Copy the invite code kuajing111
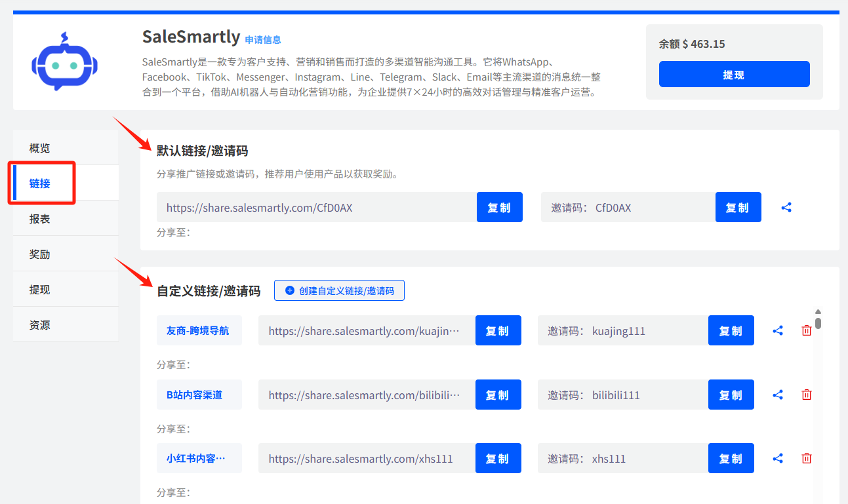Screen dimensions: 848x504 [731, 330]
